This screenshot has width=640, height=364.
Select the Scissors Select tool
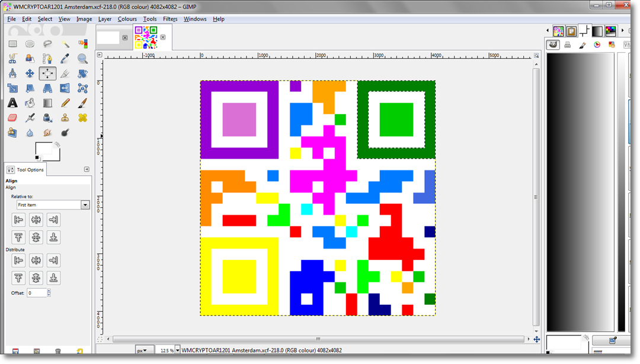(12, 59)
